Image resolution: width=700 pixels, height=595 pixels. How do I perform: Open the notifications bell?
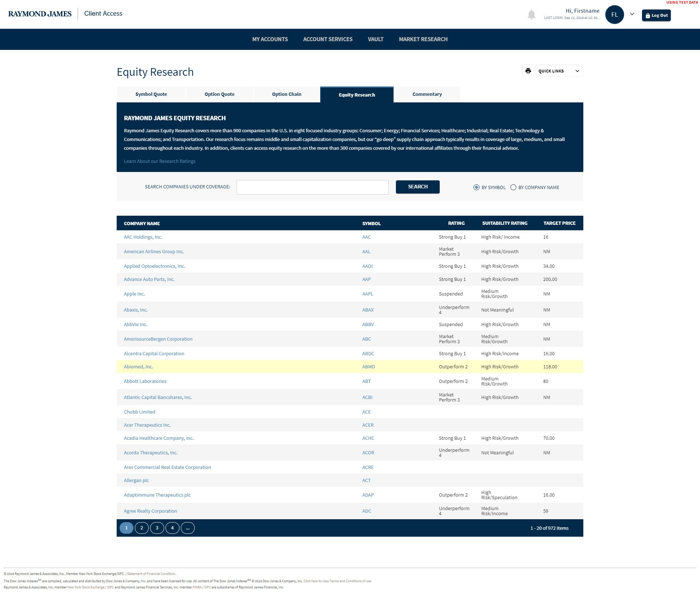point(532,15)
